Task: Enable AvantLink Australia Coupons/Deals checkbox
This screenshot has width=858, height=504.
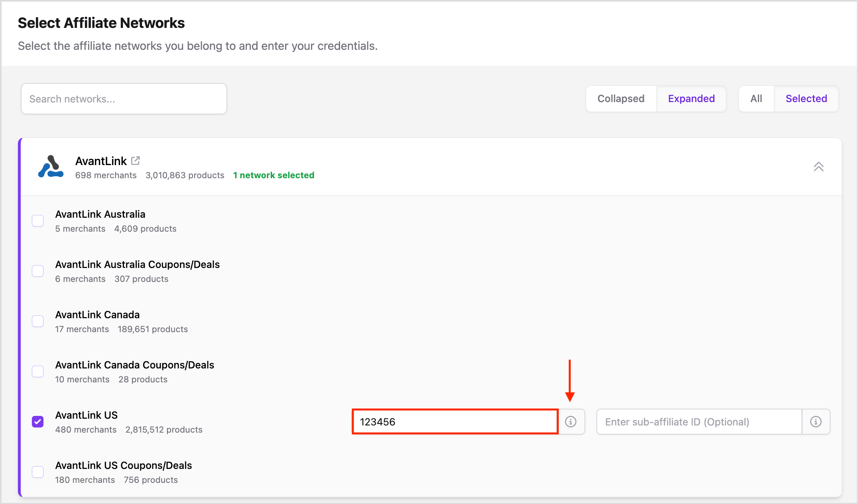Action: (x=38, y=271)
